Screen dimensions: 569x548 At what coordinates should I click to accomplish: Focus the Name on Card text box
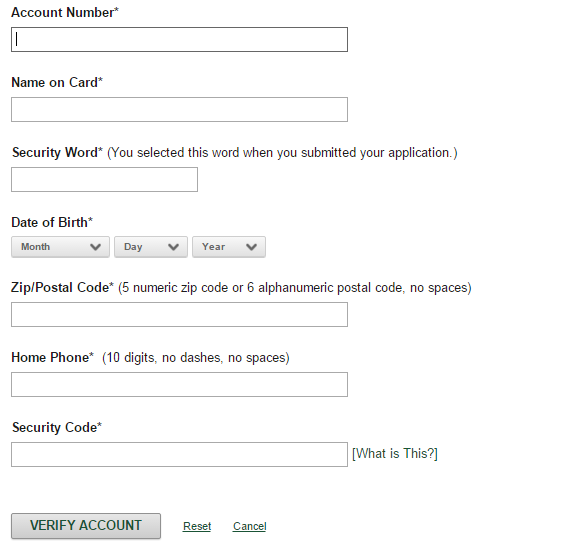[179, 109]
